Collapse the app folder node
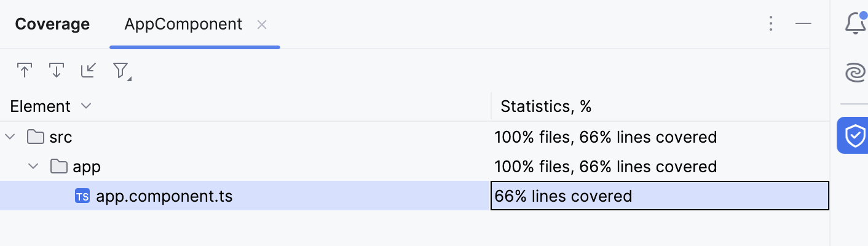 click(x=34, y=166)
